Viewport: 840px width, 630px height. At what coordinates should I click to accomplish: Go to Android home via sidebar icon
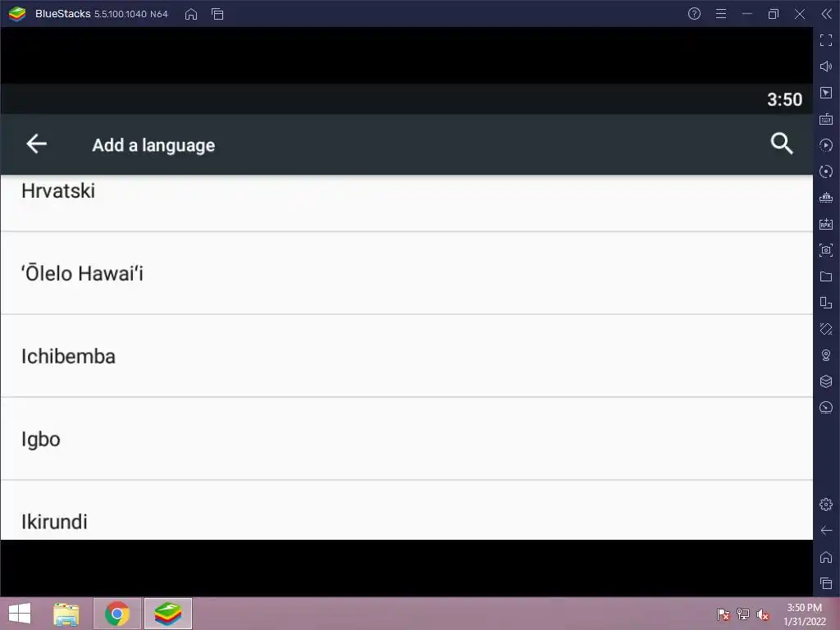click(826, 557)
